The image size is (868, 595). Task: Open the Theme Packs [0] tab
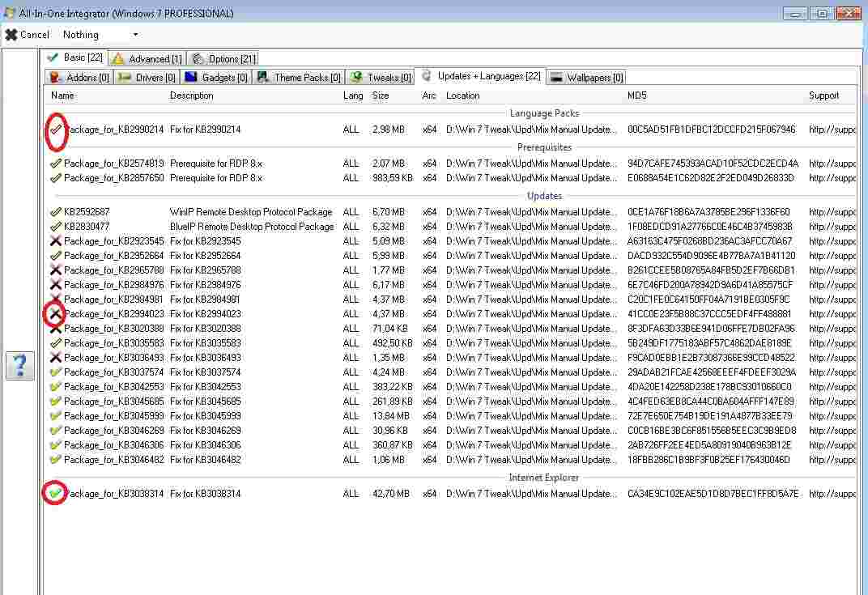pyautogui.click(x=300, y=78)
